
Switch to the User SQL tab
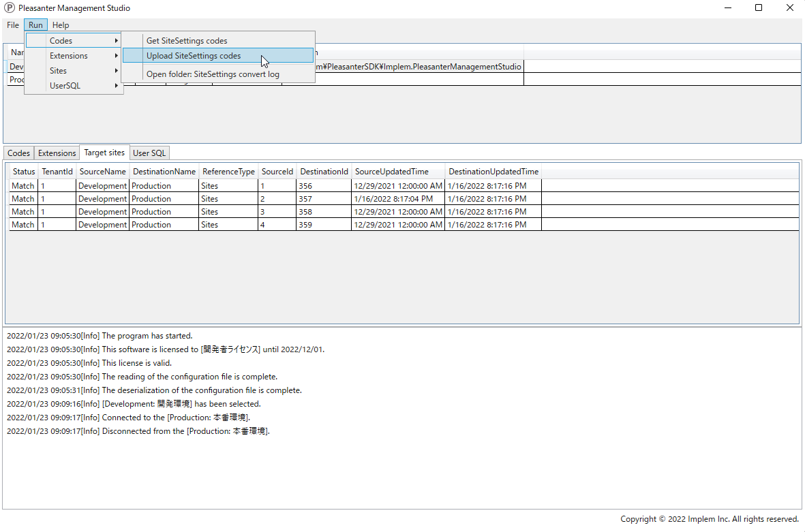point(149,153)
